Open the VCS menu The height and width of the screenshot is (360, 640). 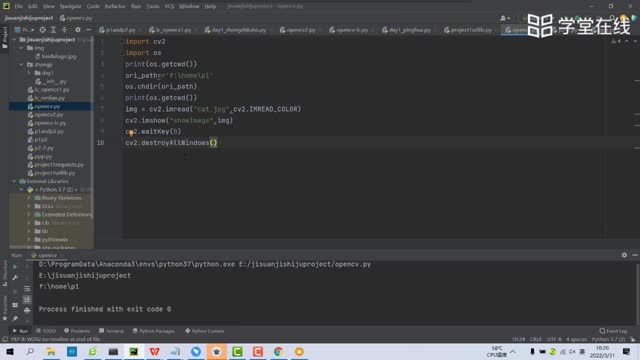(169, 7)
